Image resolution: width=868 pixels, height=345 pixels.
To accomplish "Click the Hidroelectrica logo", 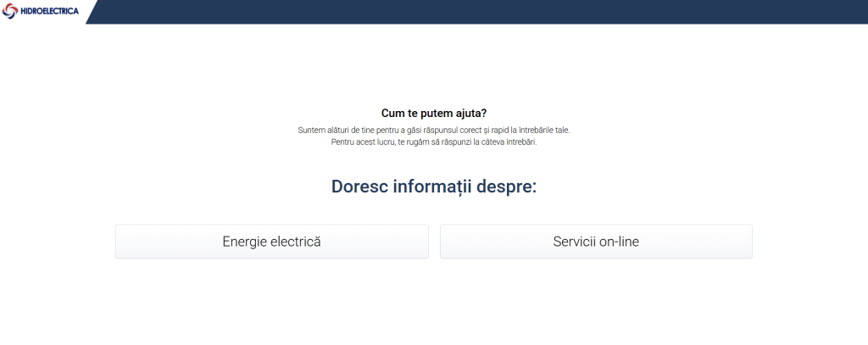I will coord(41,11).
